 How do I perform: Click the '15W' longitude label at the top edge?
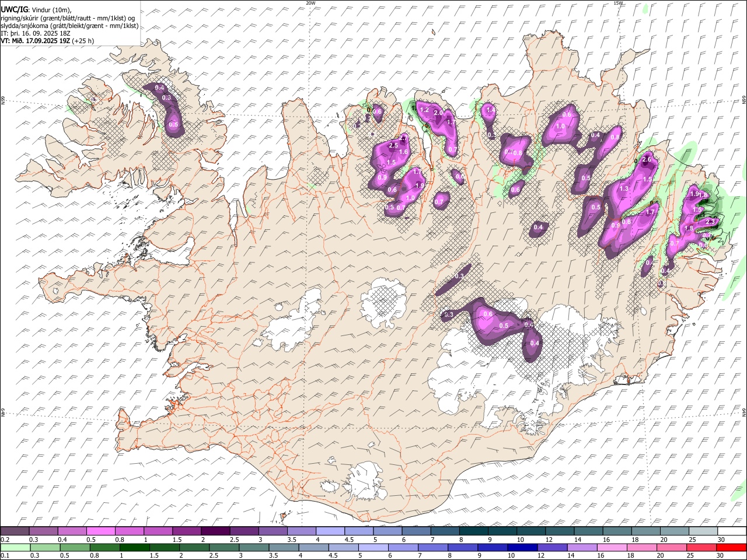[x=618, y=3]
